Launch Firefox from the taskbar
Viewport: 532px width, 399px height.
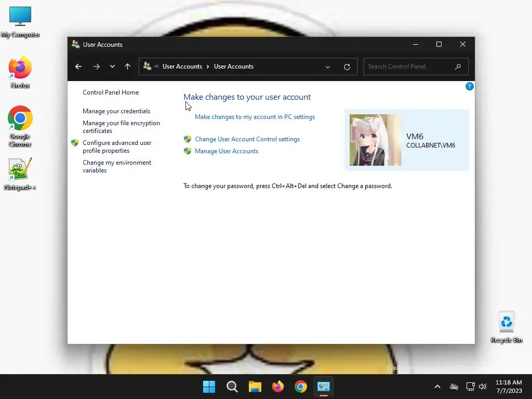click(x=278, y=387)
